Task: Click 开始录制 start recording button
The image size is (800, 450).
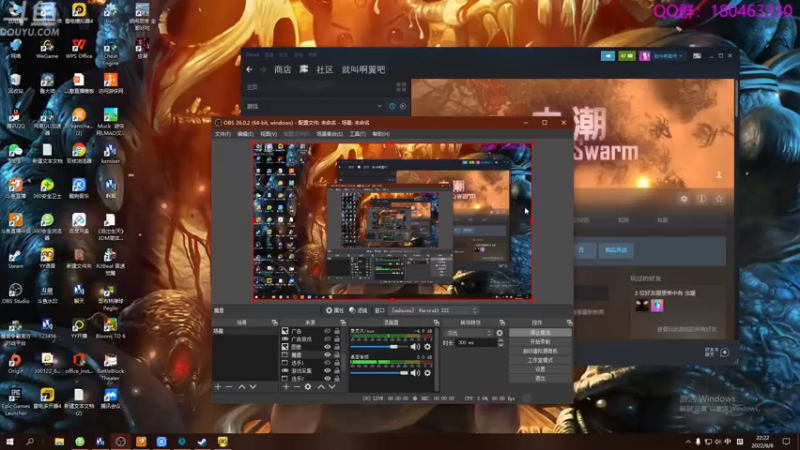Action: pos(540,342)
